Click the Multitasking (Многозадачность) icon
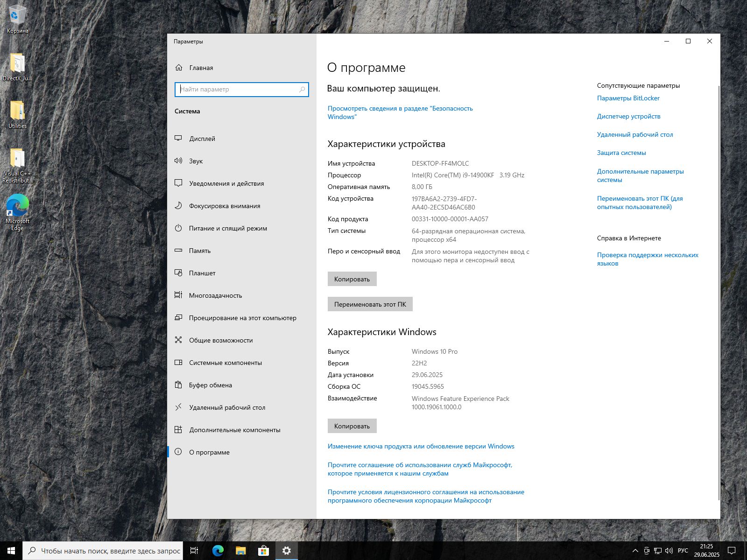The image size is (747, 560). [x=178, y=295]
